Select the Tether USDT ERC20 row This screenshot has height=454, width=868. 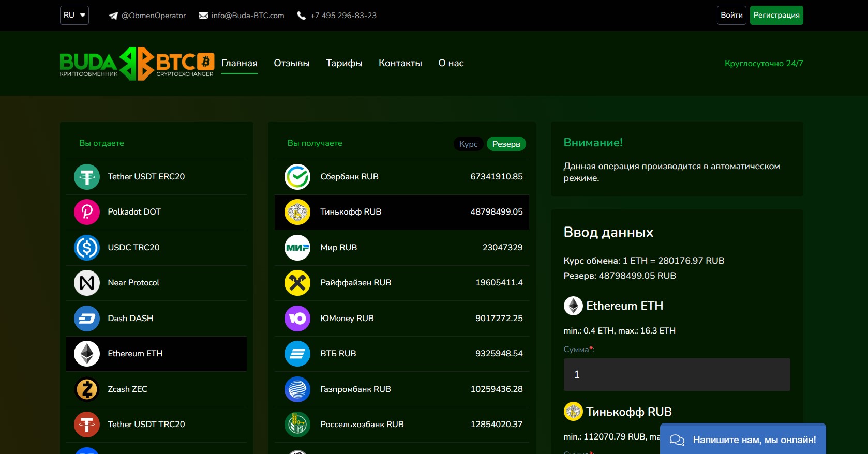156,177
